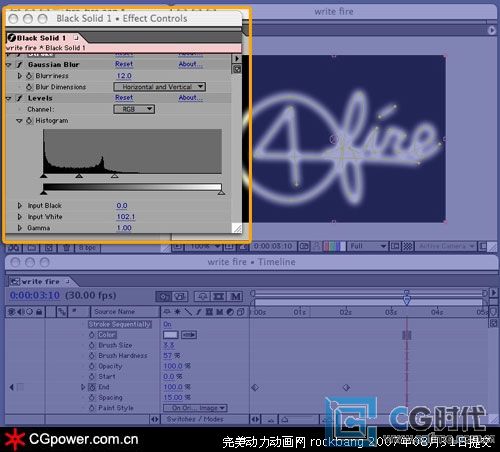The height and width of the screenshot is (452, 500).
Task: Click the Lock column header icon
Action: (x=39, y=312)
